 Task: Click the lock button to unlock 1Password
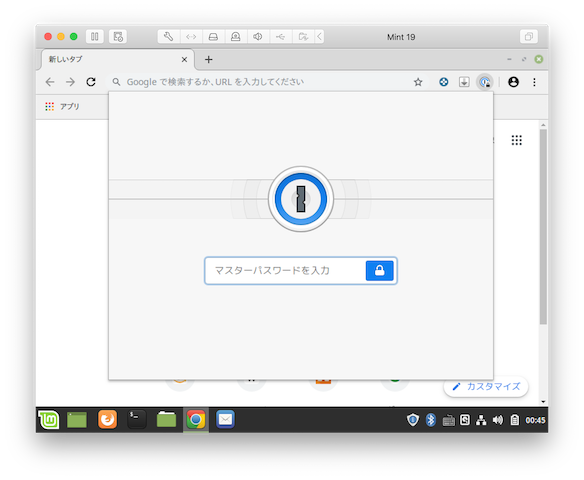coord(379,270)
